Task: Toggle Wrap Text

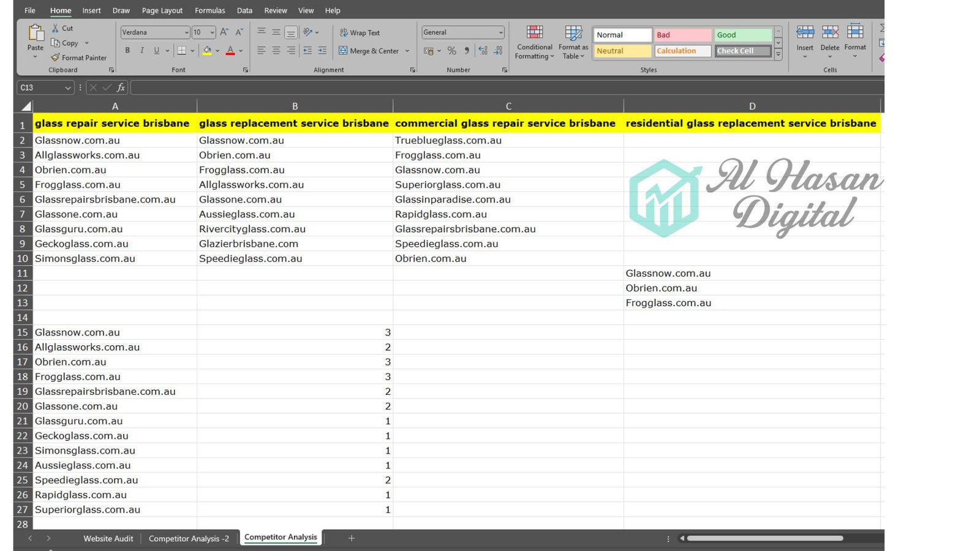Action: point(360,32)
